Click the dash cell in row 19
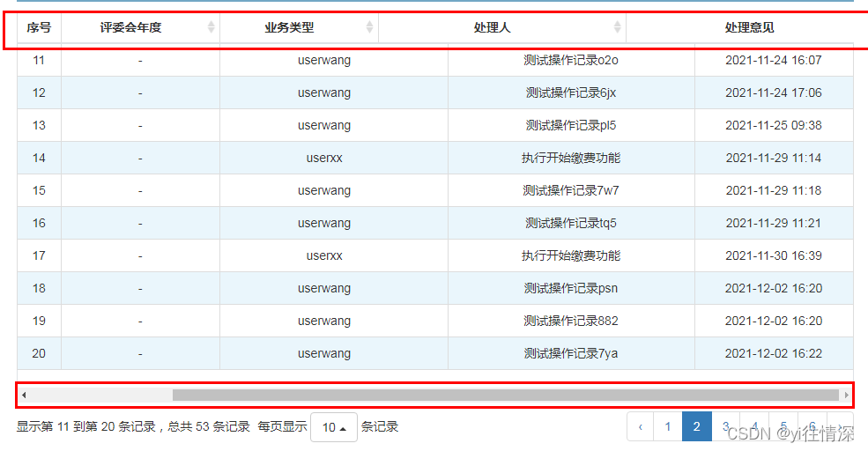Screen dimensions: 868x451 point(141,322)
